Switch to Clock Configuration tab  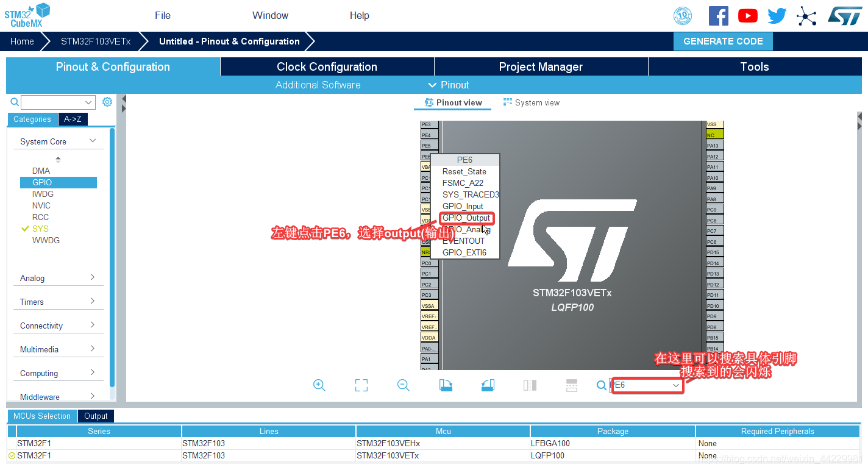pyautogui.click(x=327, y=67)
